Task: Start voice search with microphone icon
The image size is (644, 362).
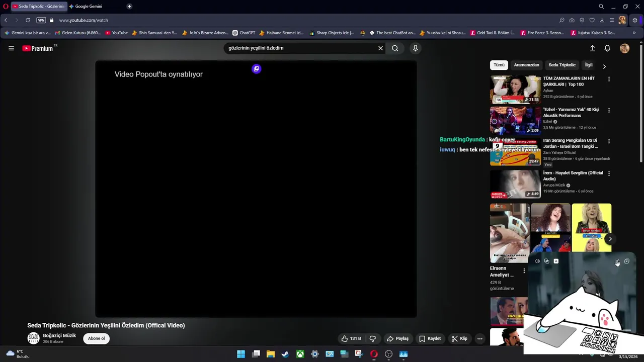Action: click(x=415, y=48)
